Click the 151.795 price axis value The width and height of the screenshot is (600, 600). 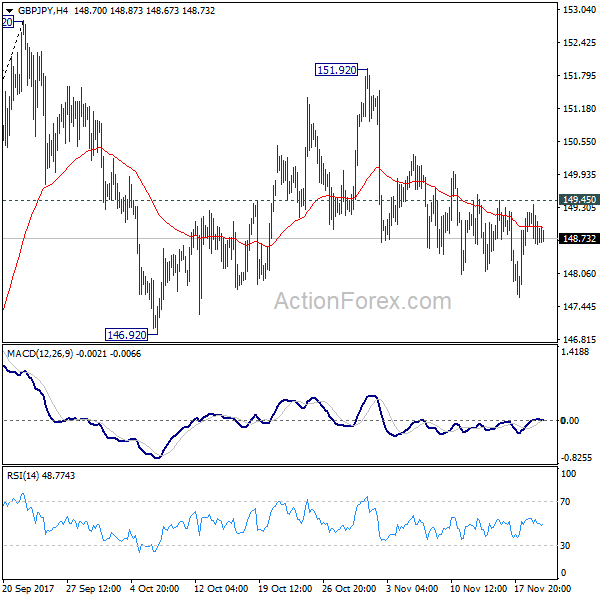click(579, 76)
